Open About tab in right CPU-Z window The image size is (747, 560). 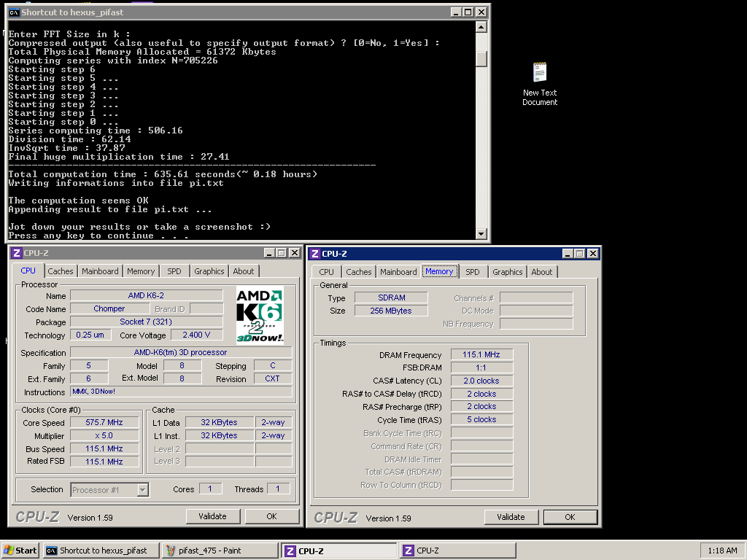[542, 272]
